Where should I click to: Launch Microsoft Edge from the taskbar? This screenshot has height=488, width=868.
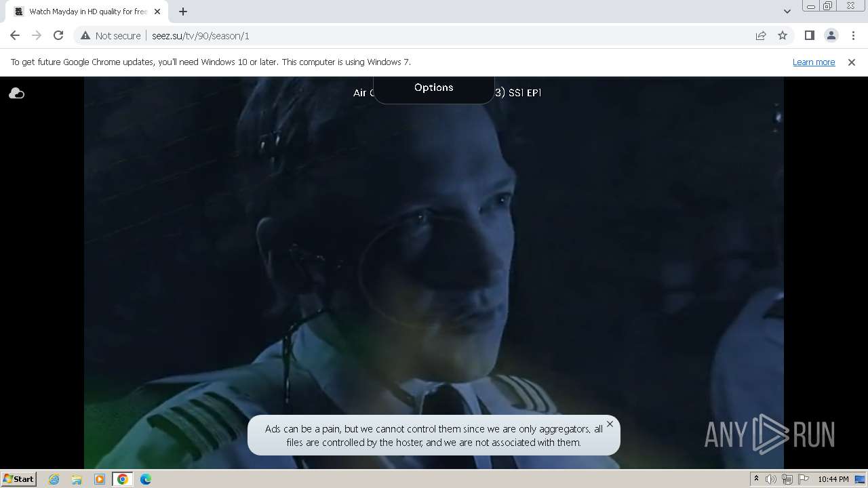point(146,479)
